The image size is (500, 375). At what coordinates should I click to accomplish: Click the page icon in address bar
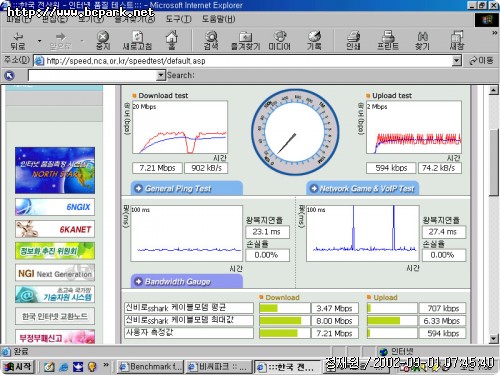click(x=39, y=61)
